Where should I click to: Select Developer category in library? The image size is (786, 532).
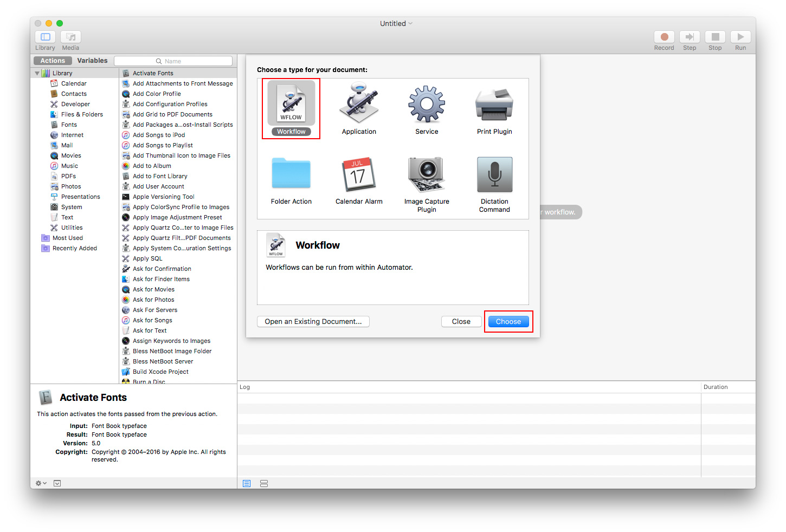[75, 104]
